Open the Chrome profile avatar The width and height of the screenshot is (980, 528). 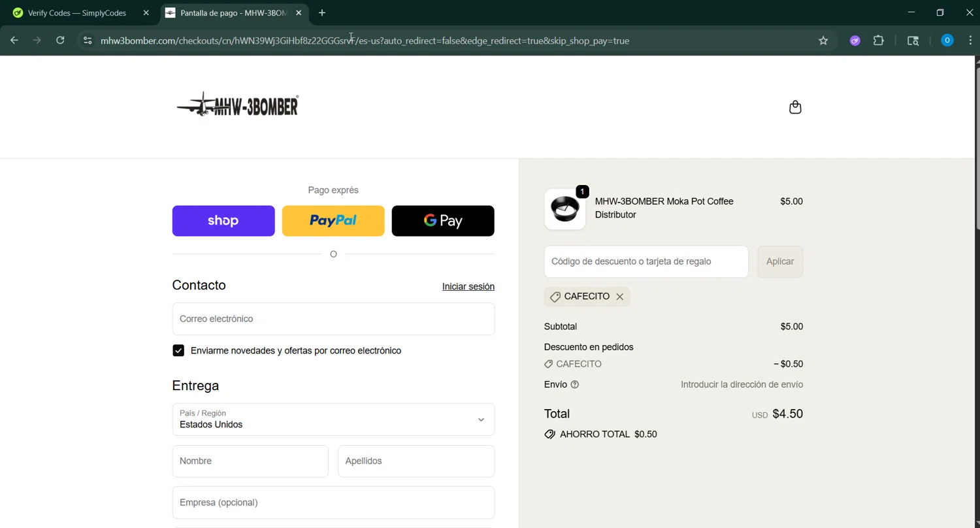(x=947, y=41)
